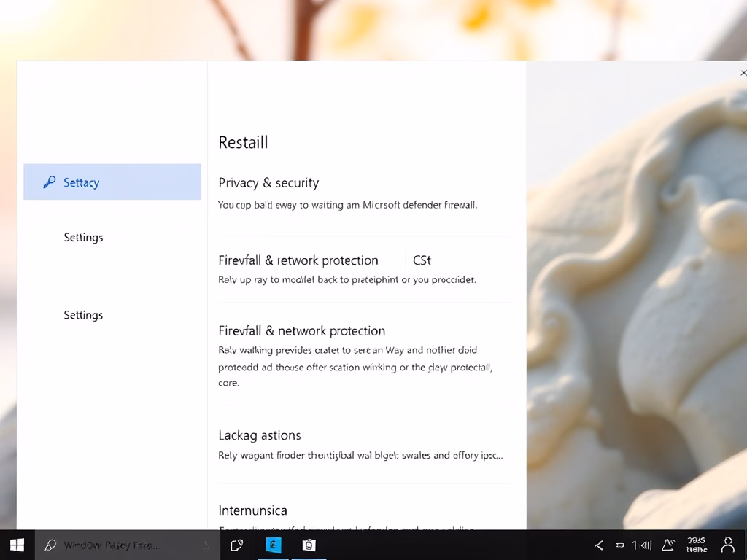Open the last Settings item in sidebar
The height and width of the screenshot is (560, 747).
[83, 315]
